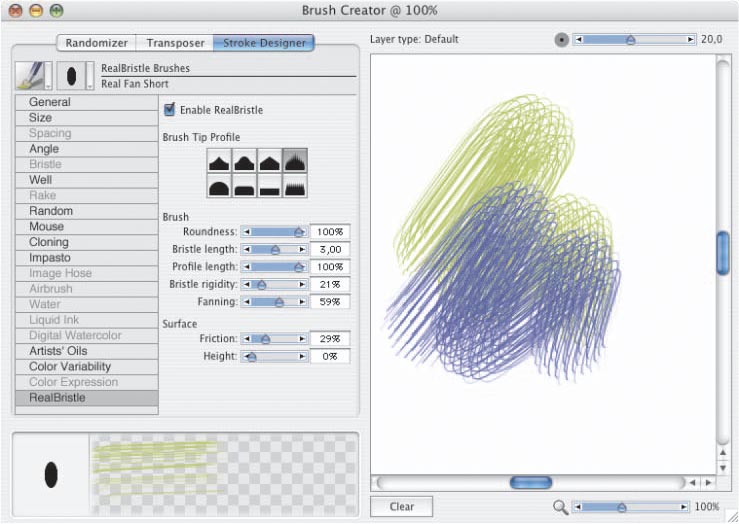Open the Color Variability settings section

pos(70,367)
